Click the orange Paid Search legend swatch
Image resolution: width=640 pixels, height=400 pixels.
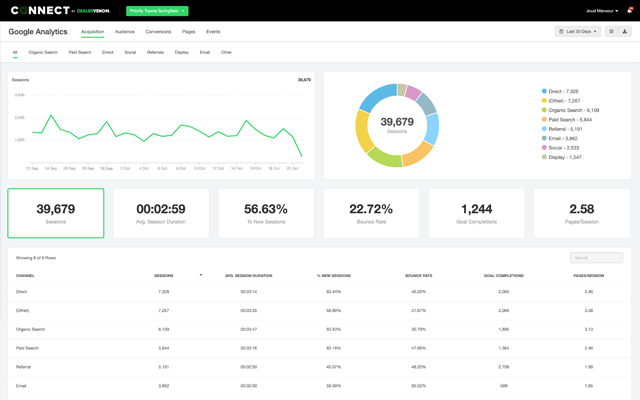pyautogui.click(x=544, y=119)
